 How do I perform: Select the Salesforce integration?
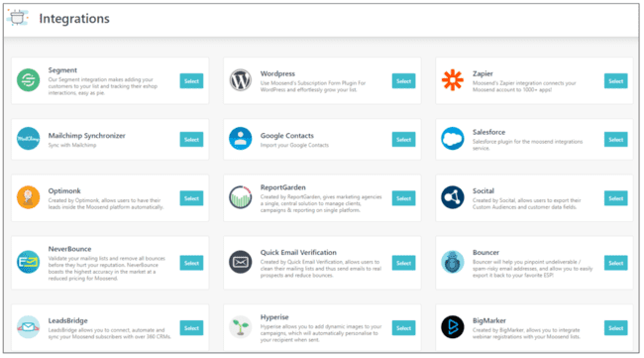coord(615,140)
